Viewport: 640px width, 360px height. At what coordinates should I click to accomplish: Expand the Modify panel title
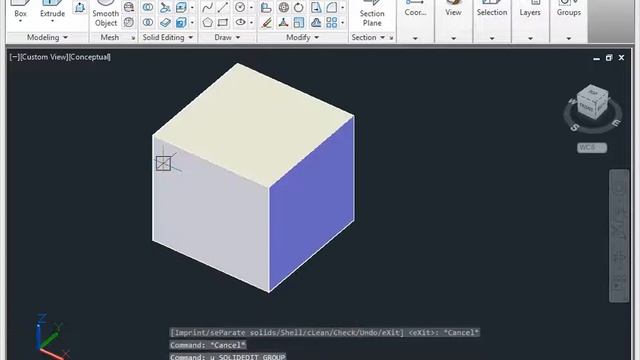[x=302, y=37]
